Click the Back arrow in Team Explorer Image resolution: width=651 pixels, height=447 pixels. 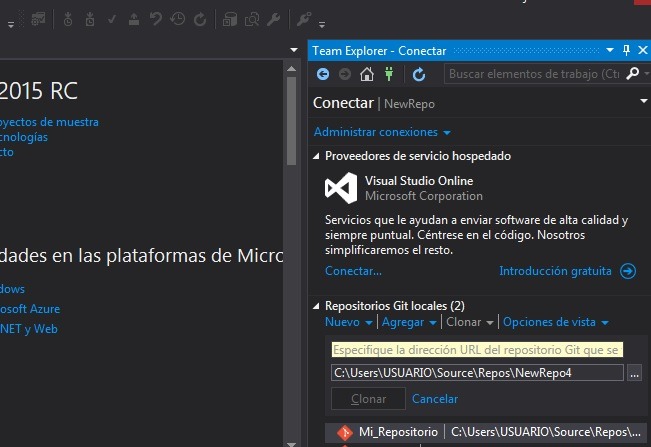point(323,74)
